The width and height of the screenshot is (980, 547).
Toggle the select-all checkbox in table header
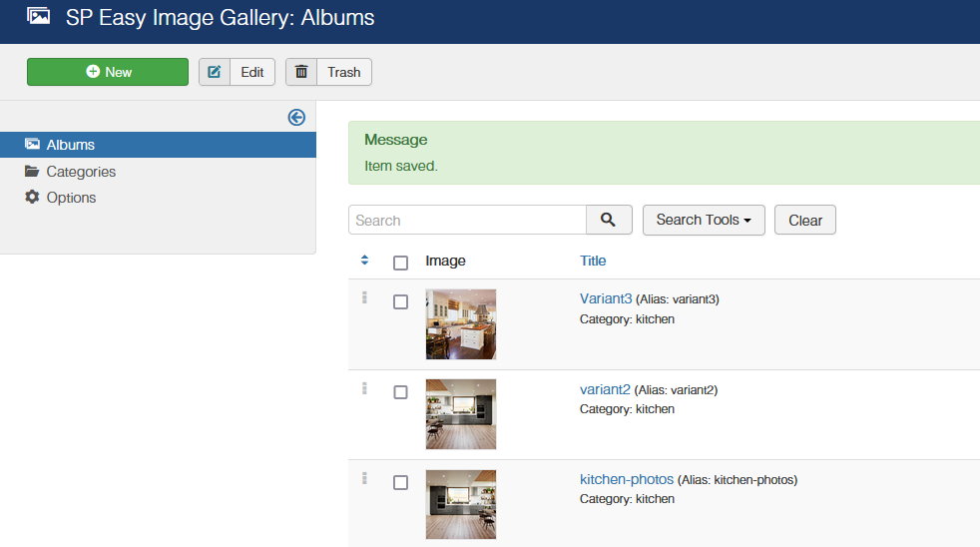(400, 263)
